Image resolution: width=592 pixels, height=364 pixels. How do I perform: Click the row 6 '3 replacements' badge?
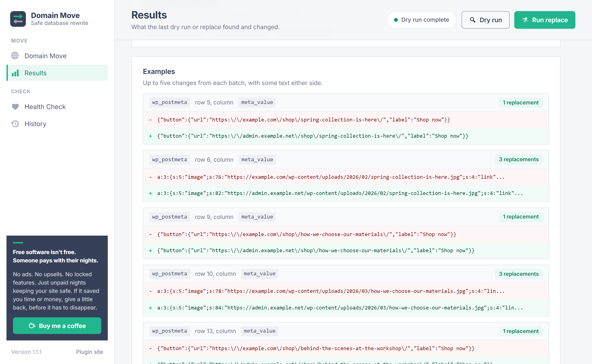click(x=519, y=159)
